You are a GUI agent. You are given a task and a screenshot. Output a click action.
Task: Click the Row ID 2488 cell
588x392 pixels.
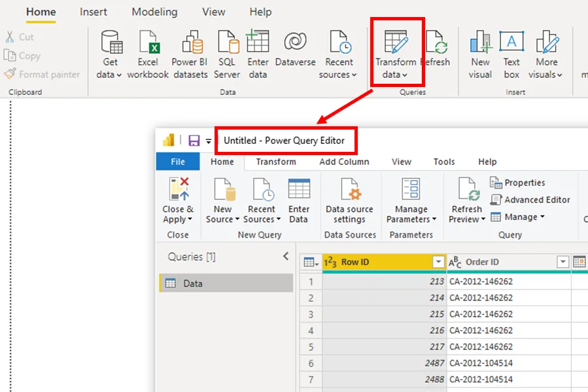pos(385,380)
